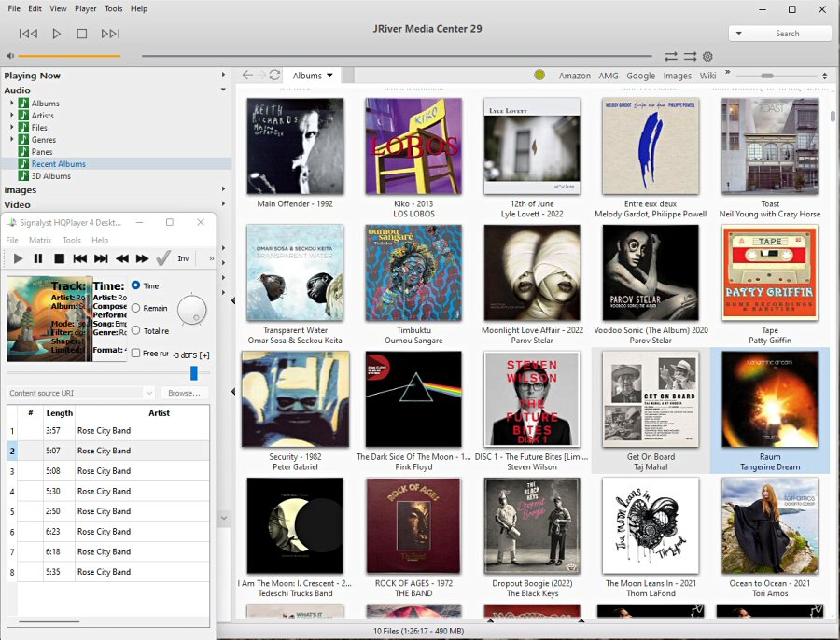The width and height of the screenshot is (840, 640).
Task: Click HQPlayer checkmark apply icon
Action: (162, 258)
